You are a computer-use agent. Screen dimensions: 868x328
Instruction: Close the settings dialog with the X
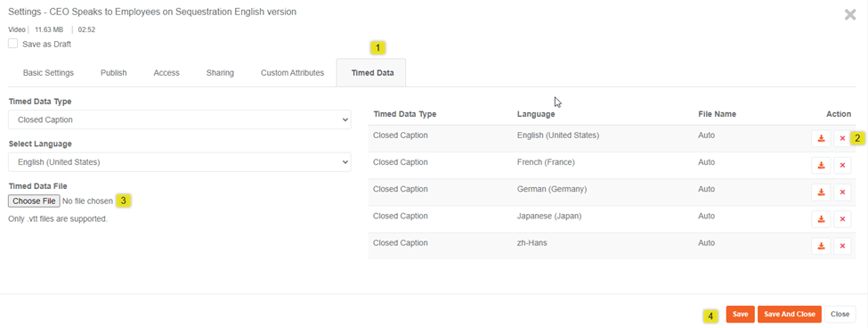[x=849, y=15]
